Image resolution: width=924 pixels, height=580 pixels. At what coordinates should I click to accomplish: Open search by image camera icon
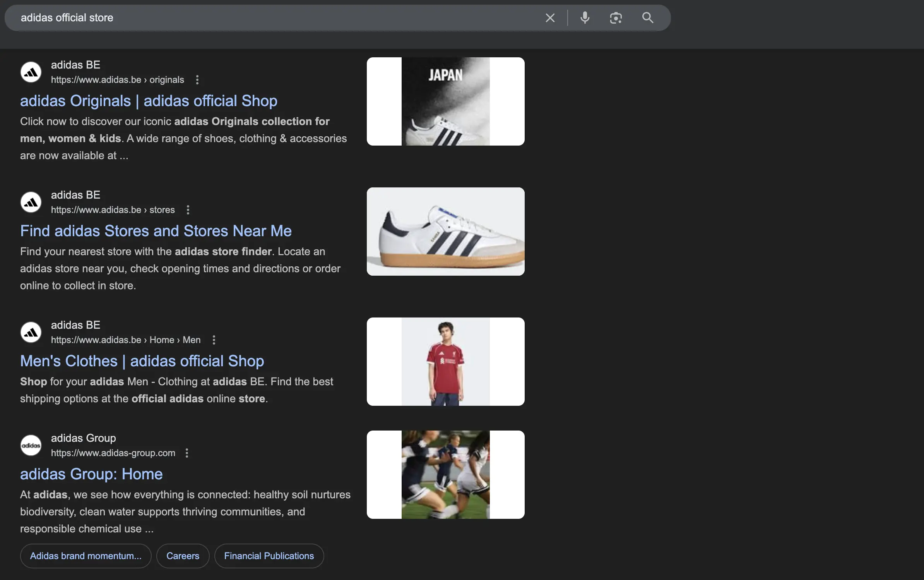tap(616, 18)
